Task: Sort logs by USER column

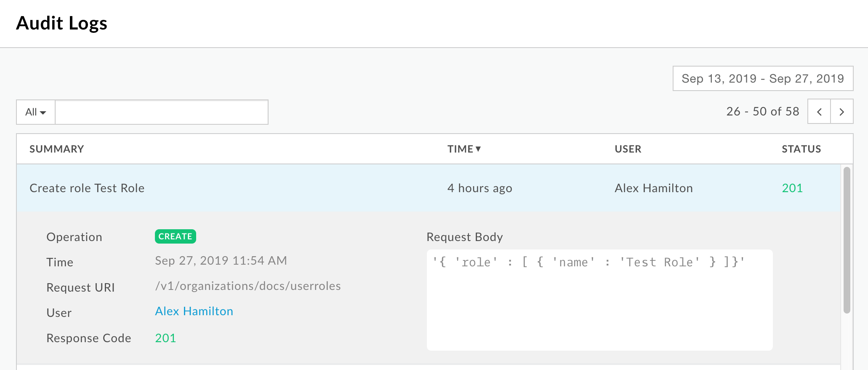Action: click(628, 149)
